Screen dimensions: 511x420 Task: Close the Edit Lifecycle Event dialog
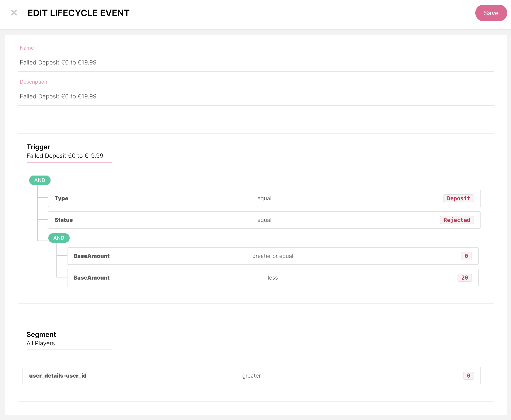click(14, 13)
